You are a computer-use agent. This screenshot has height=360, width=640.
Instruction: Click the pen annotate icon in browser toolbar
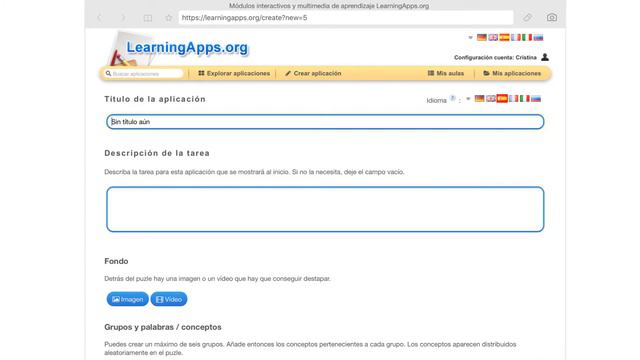527,18
